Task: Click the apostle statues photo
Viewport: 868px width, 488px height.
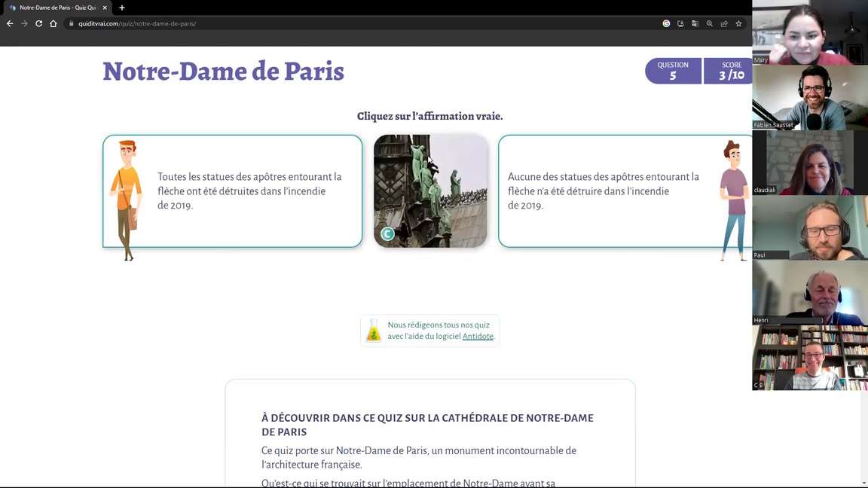Action: point(430,191)
